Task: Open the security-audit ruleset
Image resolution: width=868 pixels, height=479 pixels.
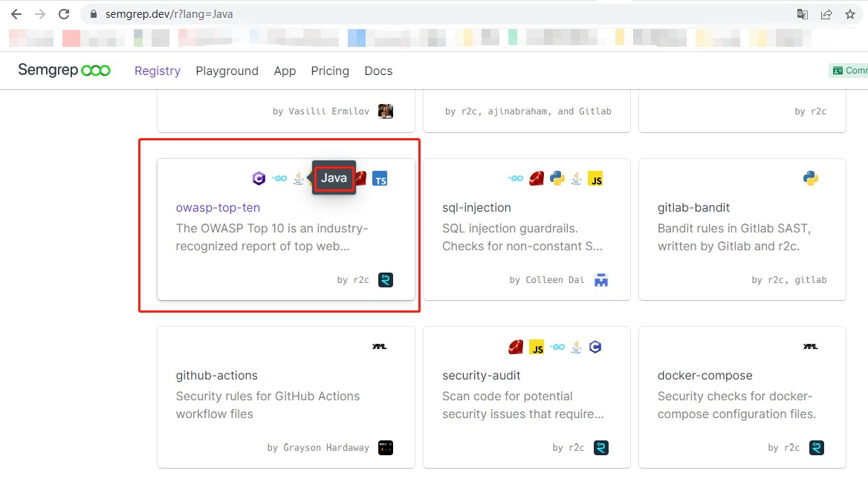Action: click(x=481, y=375)
